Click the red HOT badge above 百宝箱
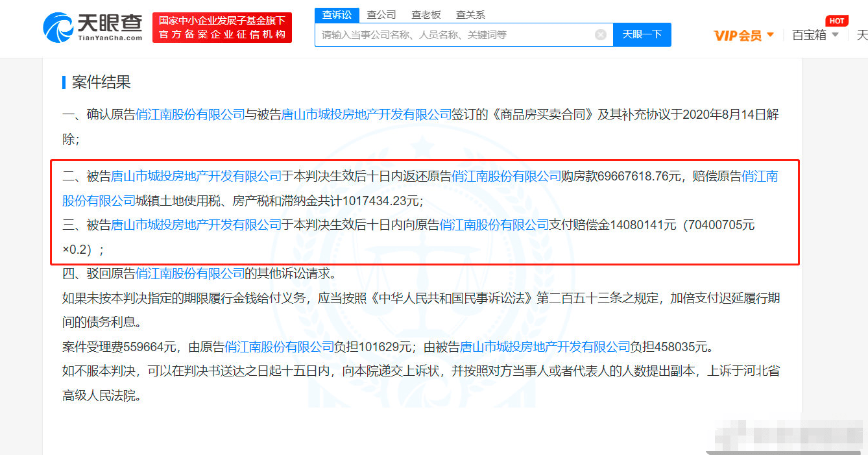868x455 pixels. pos(837,20)
